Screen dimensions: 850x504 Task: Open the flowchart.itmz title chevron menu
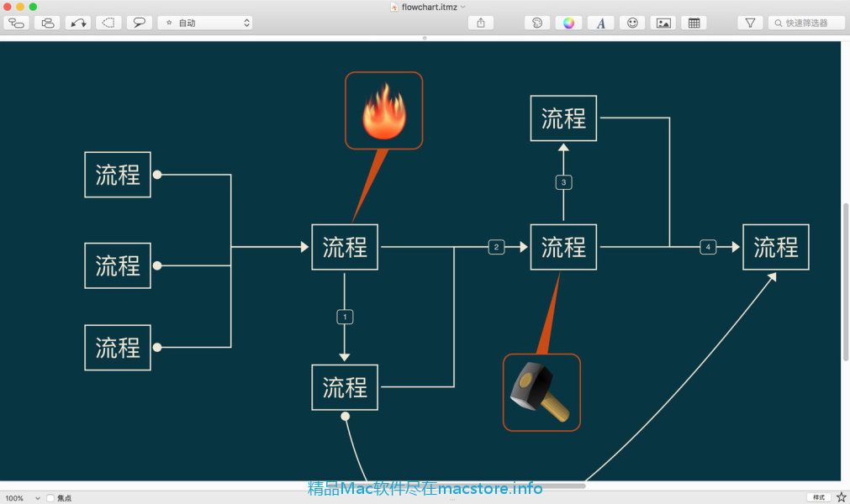463,7
